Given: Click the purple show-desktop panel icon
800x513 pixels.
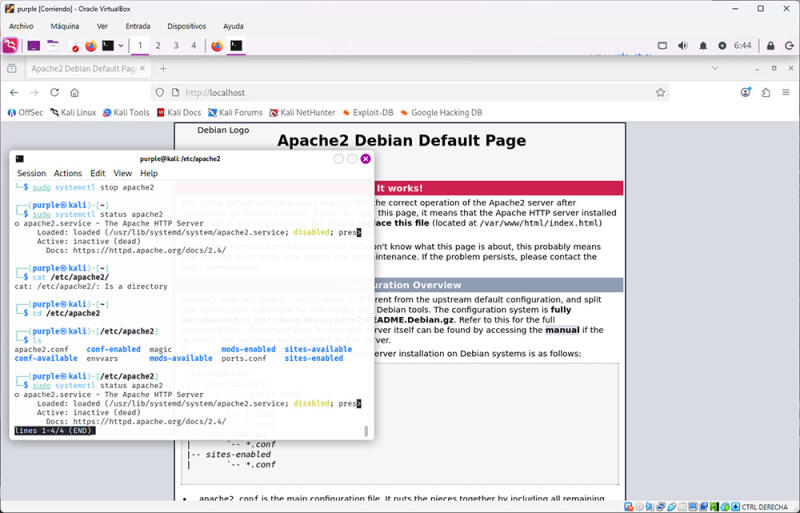Looking at the screenshot, I should pyautogui.click(x=34, y=45).
